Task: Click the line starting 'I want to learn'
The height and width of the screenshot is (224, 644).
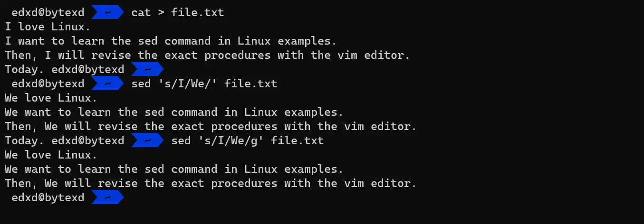Action: (x=171, y=41)
